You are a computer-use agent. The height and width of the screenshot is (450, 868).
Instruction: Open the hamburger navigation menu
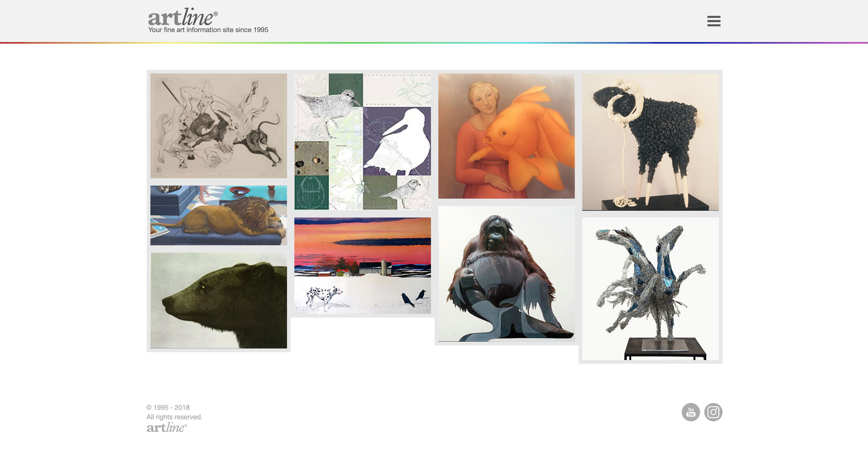[x=714, y=21]
